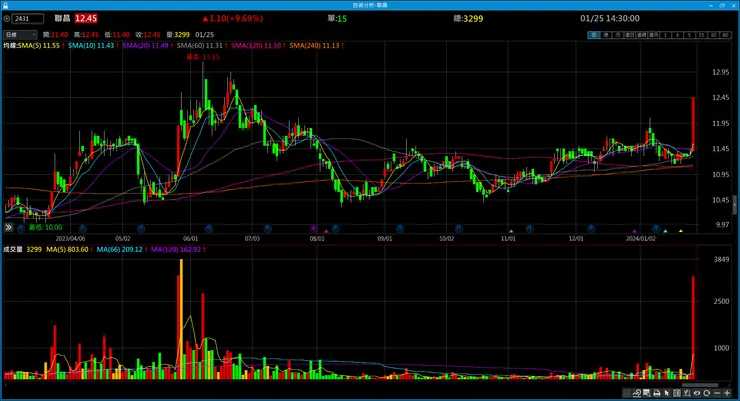This screenshot has height=401, width=740.
Task: Click the current price 12.45 in red box
Action: coord(86,19)
